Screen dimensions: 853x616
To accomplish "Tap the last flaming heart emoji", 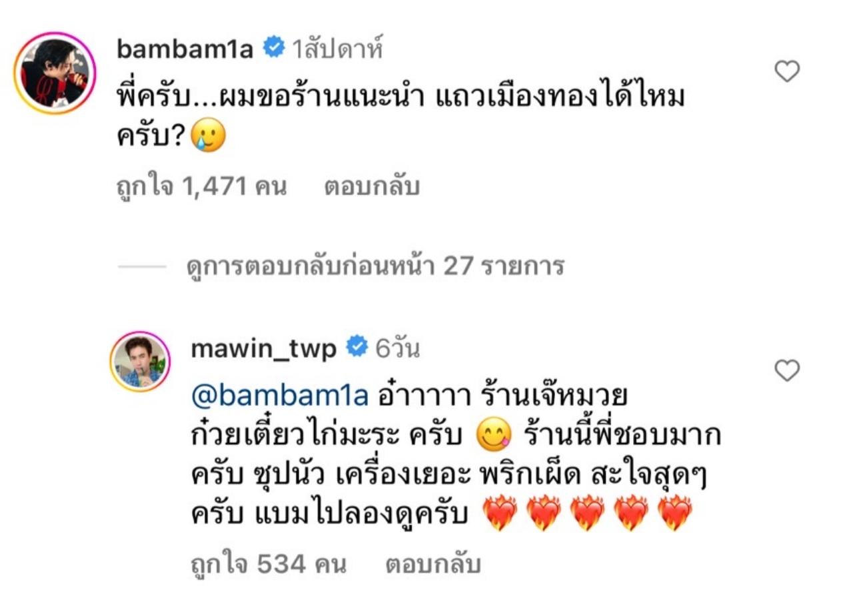I will (674, 513).
